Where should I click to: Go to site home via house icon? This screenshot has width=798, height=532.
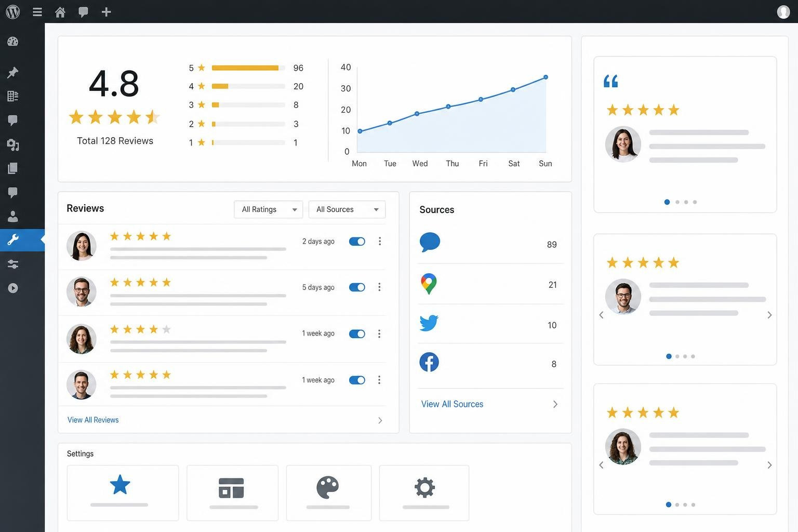pyautogui.click(x=60, y=12)
